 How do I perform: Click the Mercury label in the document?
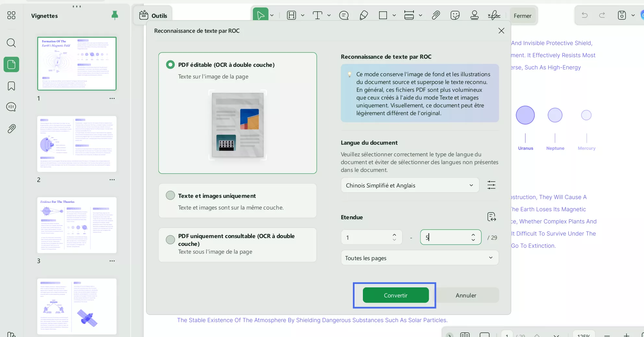tap(587, 148)
